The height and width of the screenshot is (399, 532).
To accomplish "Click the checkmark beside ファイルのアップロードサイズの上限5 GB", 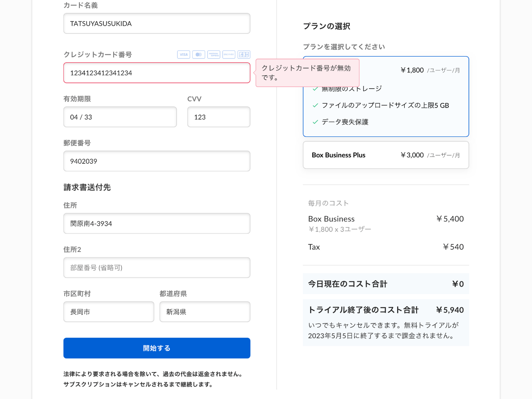I will 315,105.
